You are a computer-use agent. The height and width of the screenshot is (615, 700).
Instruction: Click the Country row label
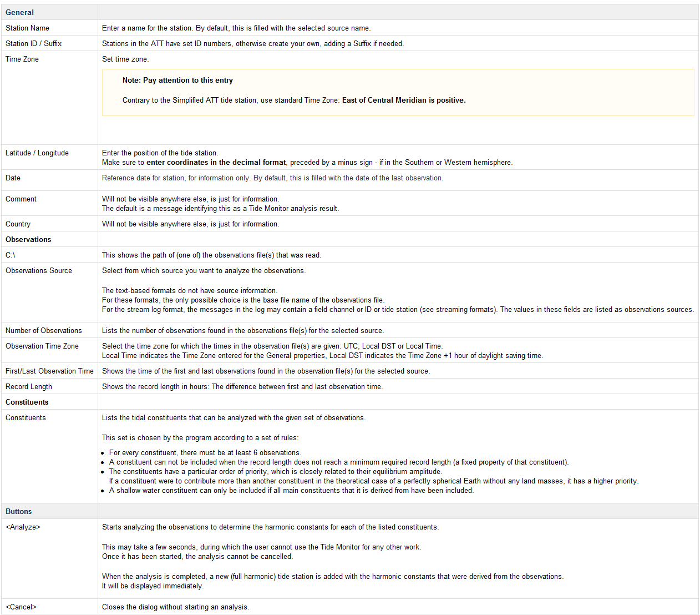tap(18, 224)
